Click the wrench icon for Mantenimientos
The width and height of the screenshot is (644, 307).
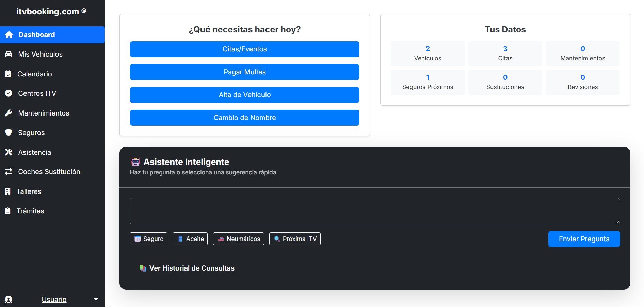tap(9, 113)
